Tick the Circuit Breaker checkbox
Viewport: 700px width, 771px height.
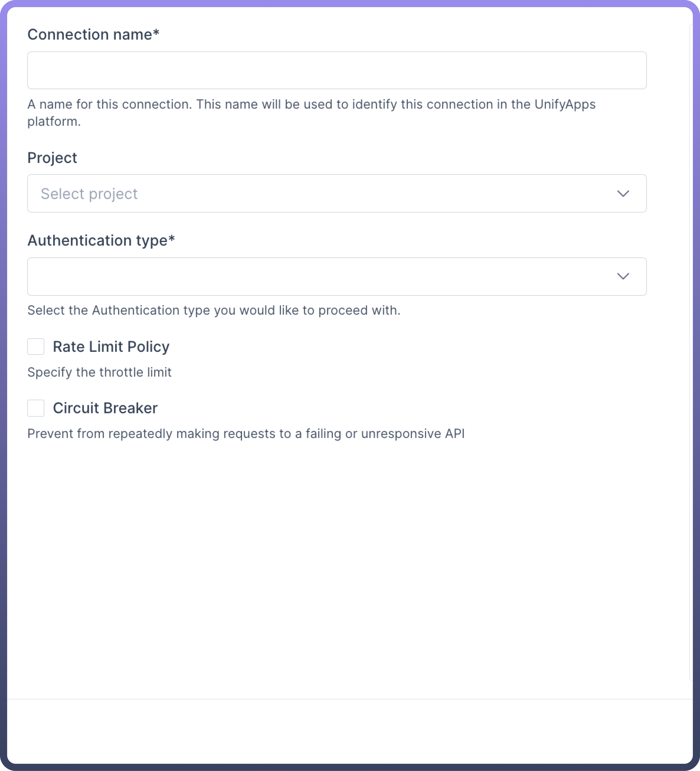tap(36, 408)
